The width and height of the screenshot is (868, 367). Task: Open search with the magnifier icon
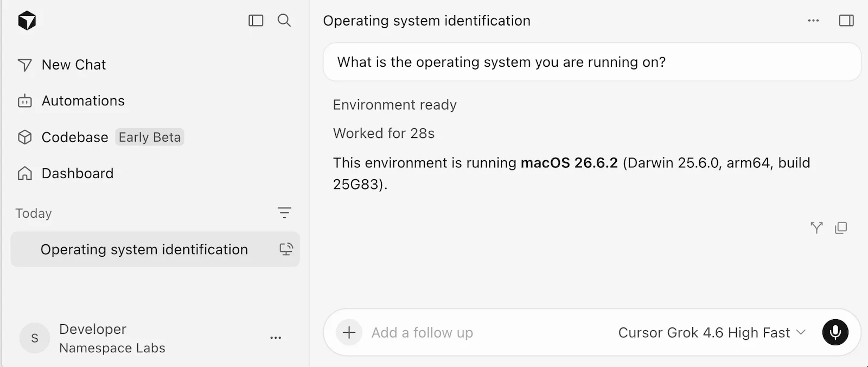(x=284, y=21)
